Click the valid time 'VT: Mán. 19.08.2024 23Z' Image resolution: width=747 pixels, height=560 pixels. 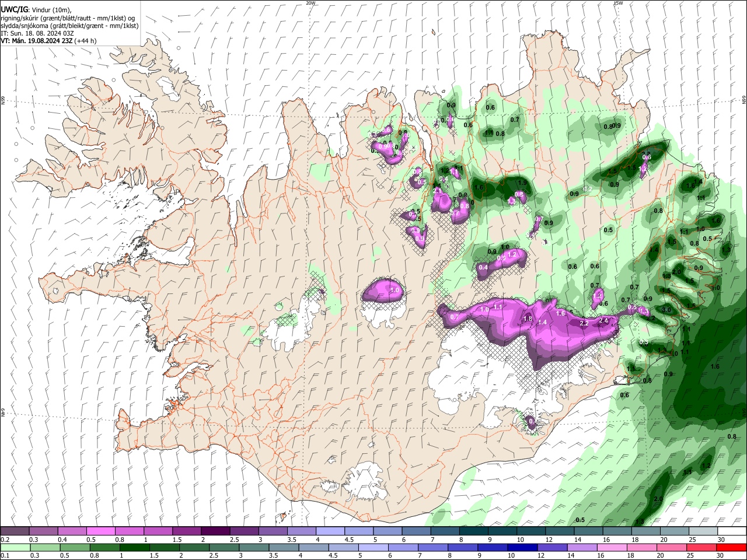(36, 41)
